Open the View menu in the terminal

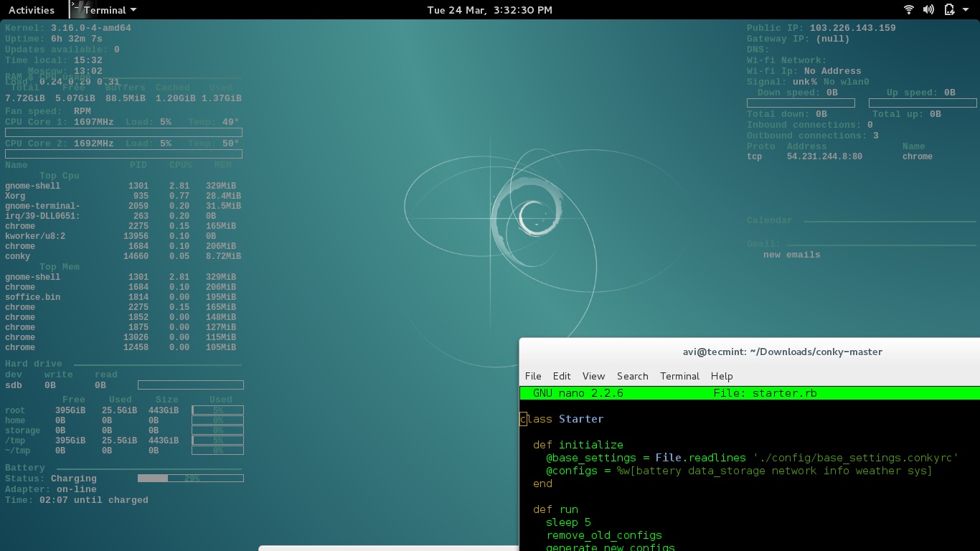(593, 376)
